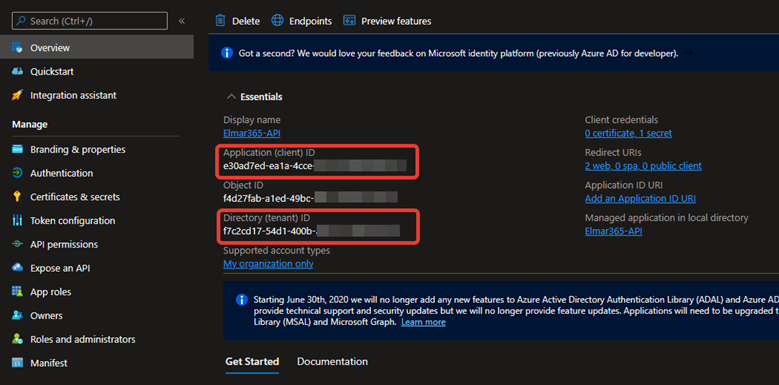Click the Quickstart cloud icon
Screen dimensions: 779x385
17,72
